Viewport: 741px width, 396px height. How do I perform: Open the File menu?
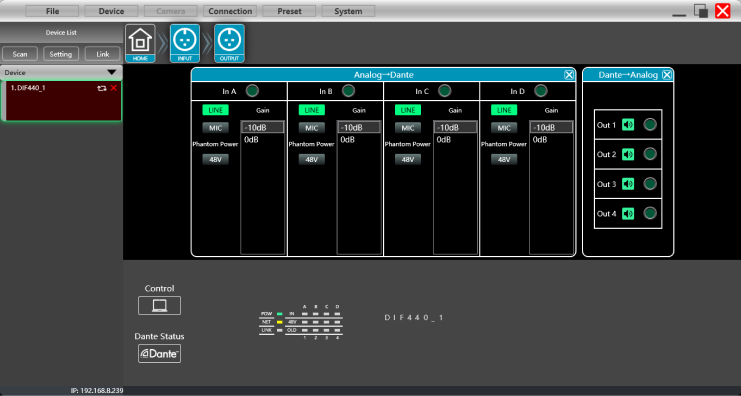[52, 11]
